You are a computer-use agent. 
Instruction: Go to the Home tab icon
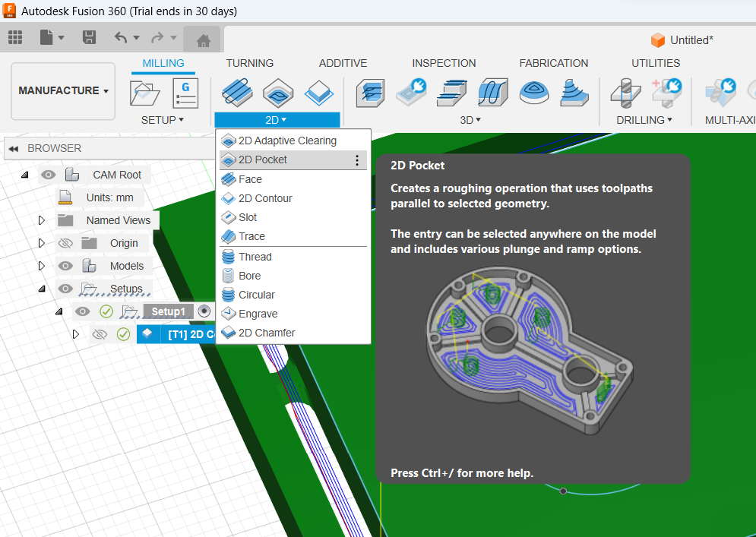click(203, 41)
